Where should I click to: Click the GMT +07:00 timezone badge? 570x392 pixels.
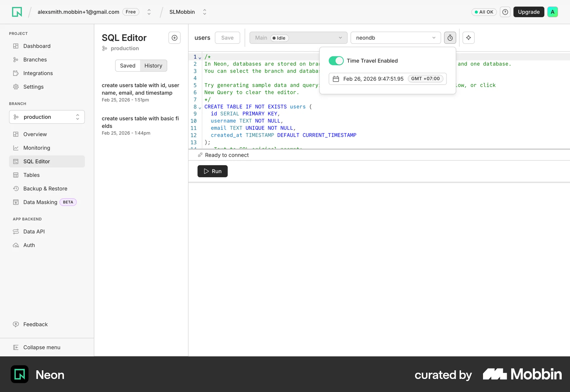tap(425, 79)
